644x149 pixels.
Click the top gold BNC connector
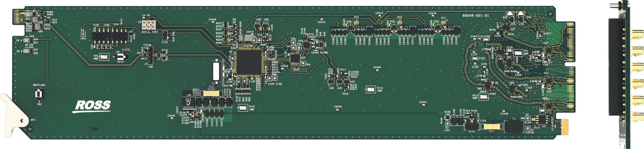pyautogui.click(x=637, y=34)
